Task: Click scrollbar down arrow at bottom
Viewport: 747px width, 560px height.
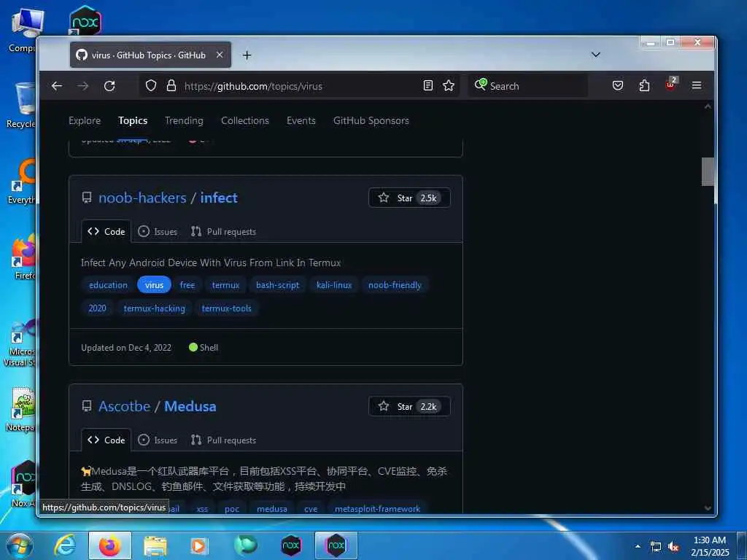Action: (x=708, y=508)
